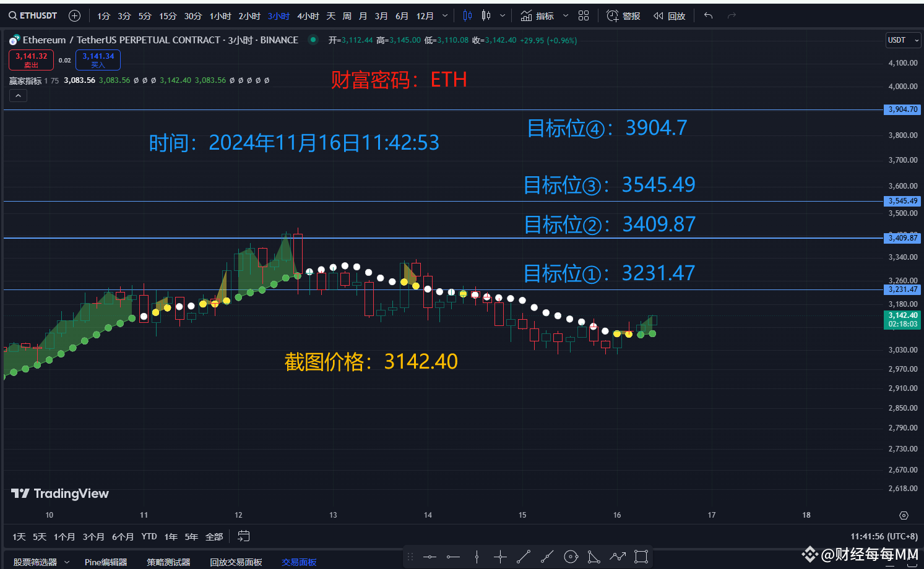The image size is (924, 569).
Task: Open the timeframe dropdown chevron after 12月
Action: pos(445,15)
